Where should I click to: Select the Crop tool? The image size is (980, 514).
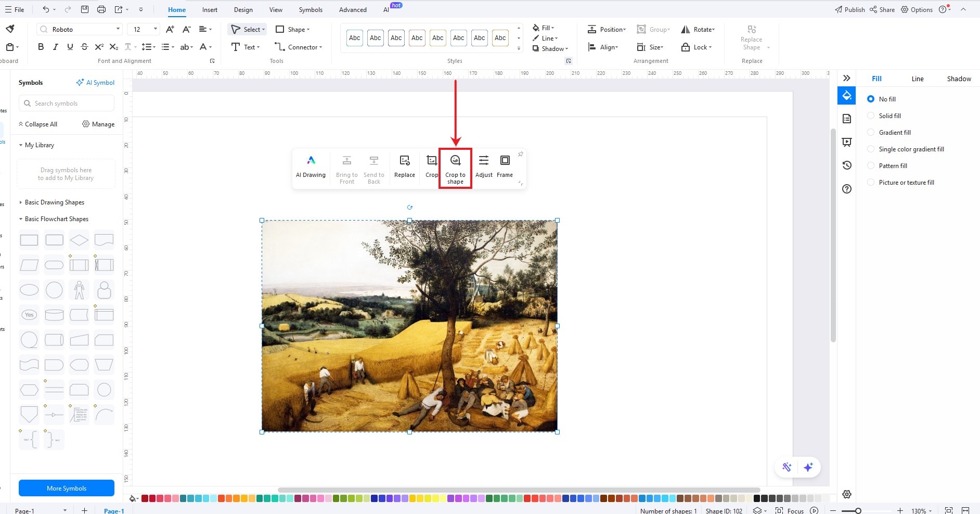[432, 167]
